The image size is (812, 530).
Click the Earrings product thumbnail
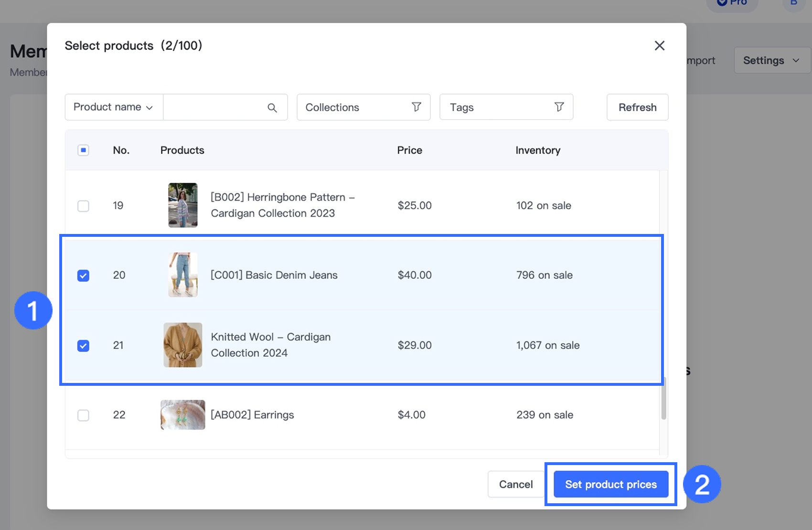coord(182,415)
